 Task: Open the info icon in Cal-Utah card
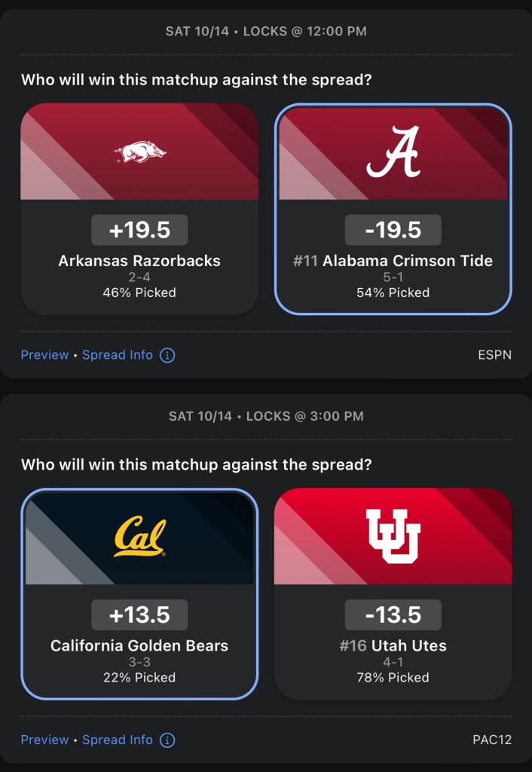167,740
